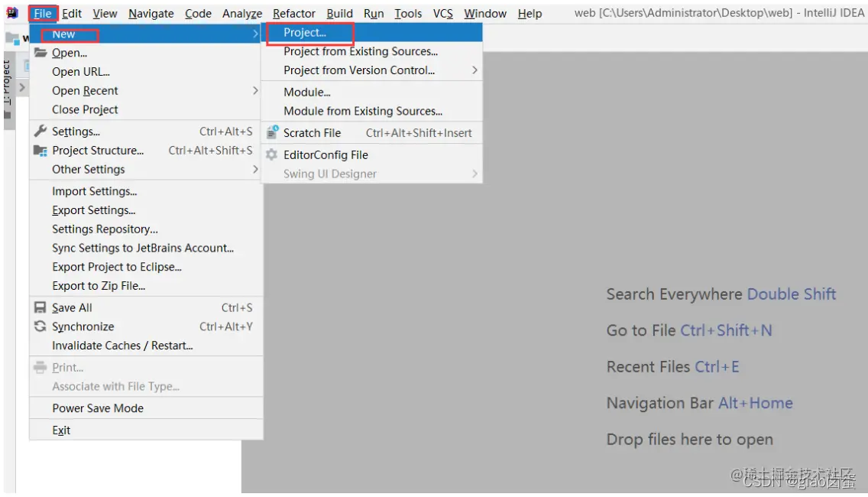Open Settings Repository... menu item
The image size is (868, 497).
(x=145, y=229)
